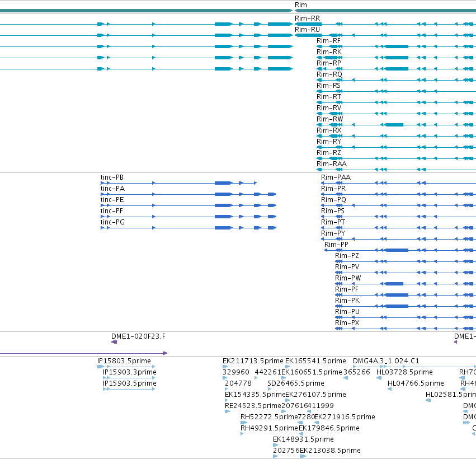Select the Rim-RW transcript label

coord(329,119)
